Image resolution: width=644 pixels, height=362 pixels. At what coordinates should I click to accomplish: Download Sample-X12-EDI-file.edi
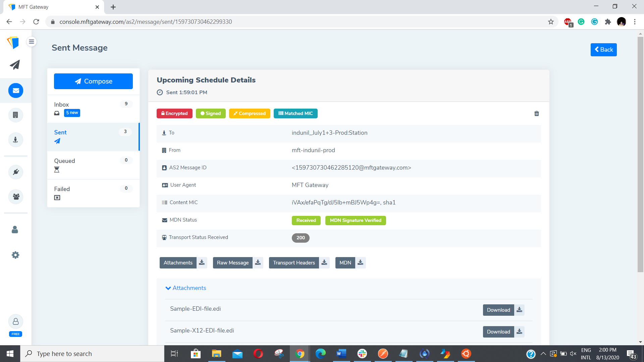pyautogui.click(x=498, y=331)
